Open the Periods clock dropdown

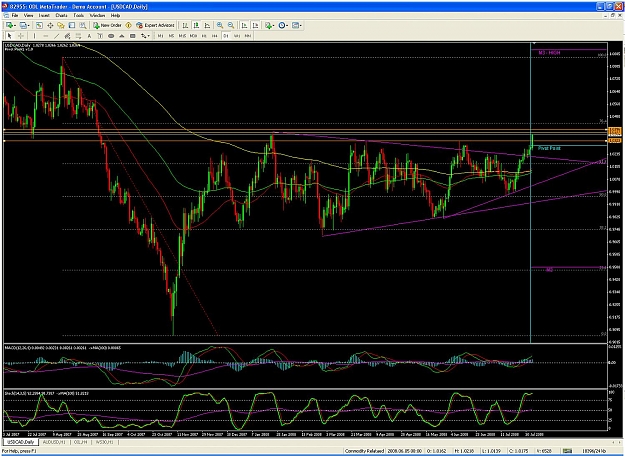point(283,25)
